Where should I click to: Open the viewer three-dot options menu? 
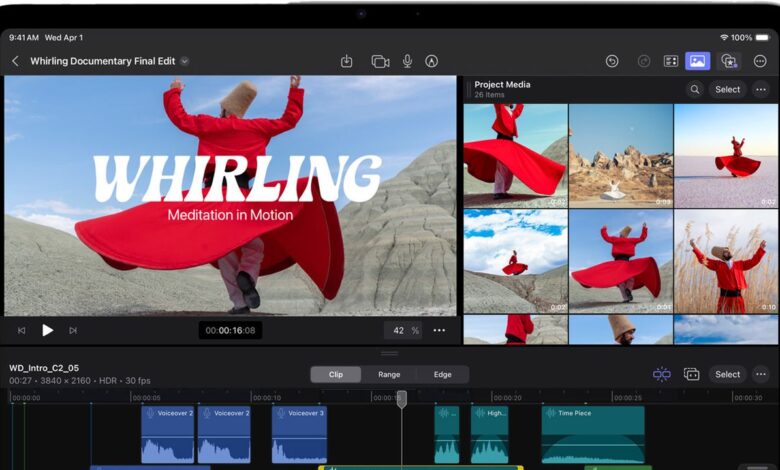[439, 330]
